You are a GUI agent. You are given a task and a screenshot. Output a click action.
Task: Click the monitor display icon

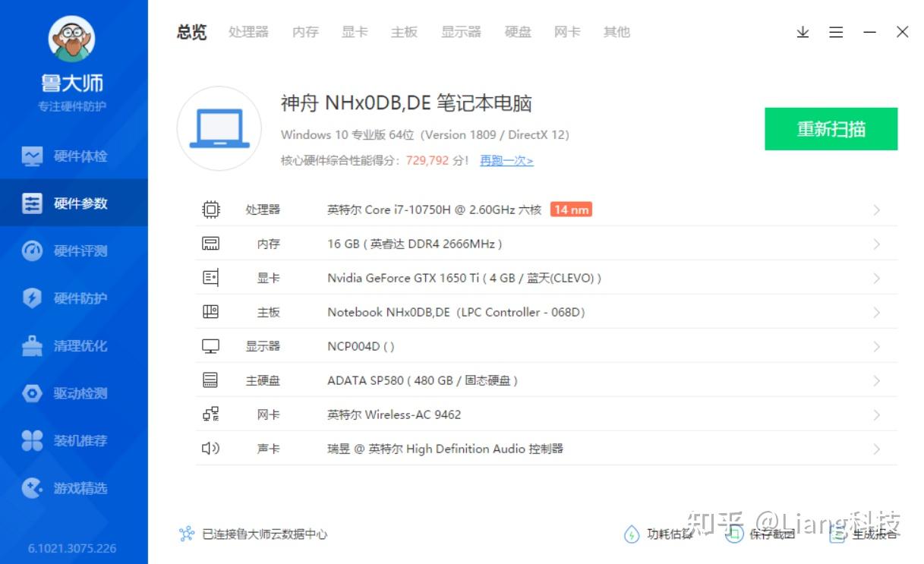point(210,346)
